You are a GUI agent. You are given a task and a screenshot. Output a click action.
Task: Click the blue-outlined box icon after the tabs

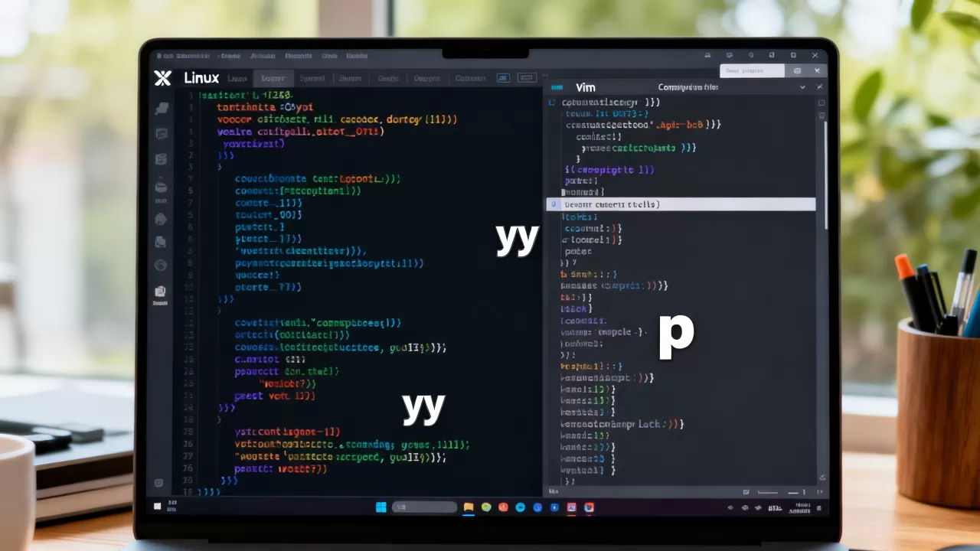point(504,78)
